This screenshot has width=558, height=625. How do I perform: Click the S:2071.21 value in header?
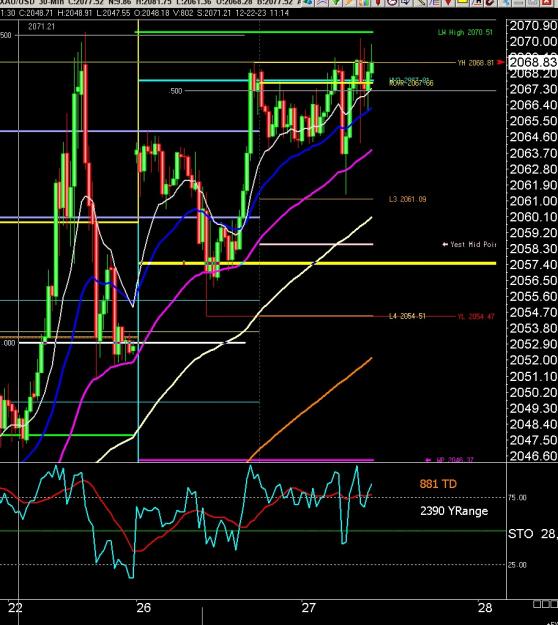pyautogui.click(x=214, y=13)
